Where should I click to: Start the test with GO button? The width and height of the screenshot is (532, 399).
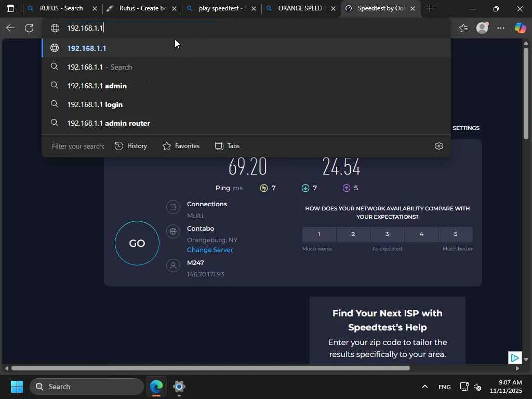pyautogui.click(x=137, y=243)
